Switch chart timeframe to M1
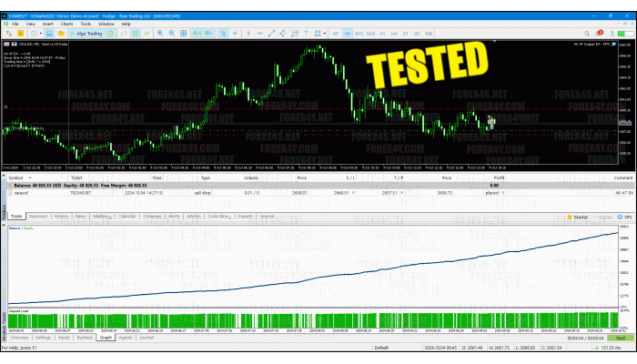This screenshot has height=364, width=637. click(x=336, y=34)
